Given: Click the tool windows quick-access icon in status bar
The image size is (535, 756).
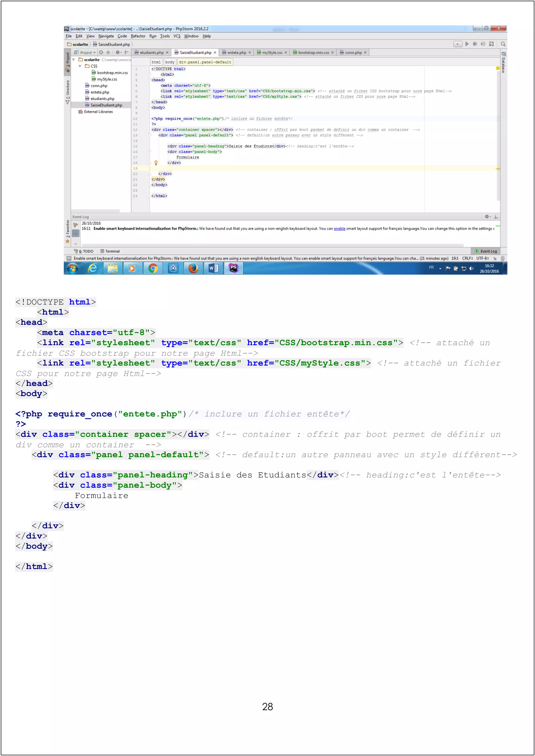Looking at the screenshot, I should click(69, 258).
